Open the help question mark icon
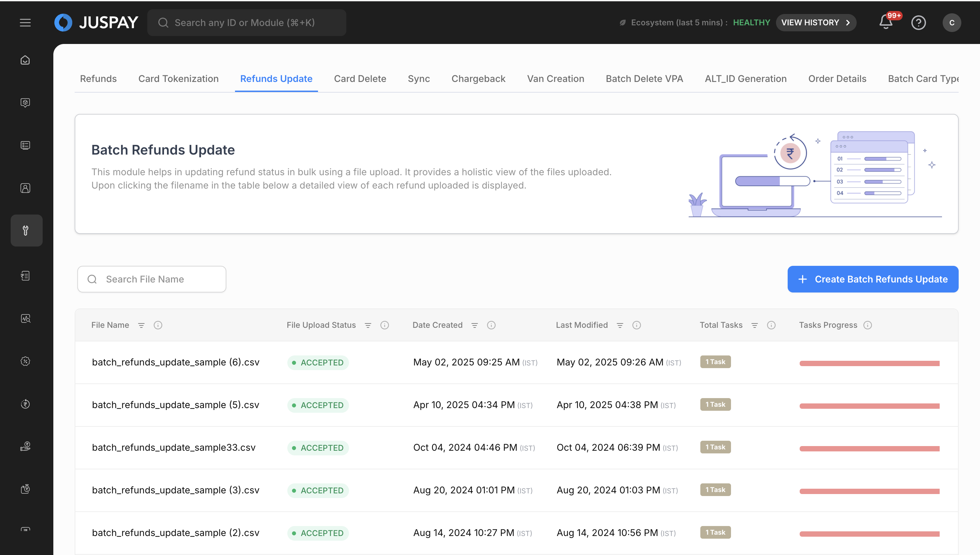Screen dimensions: 980x555 (x=918, y=23)
